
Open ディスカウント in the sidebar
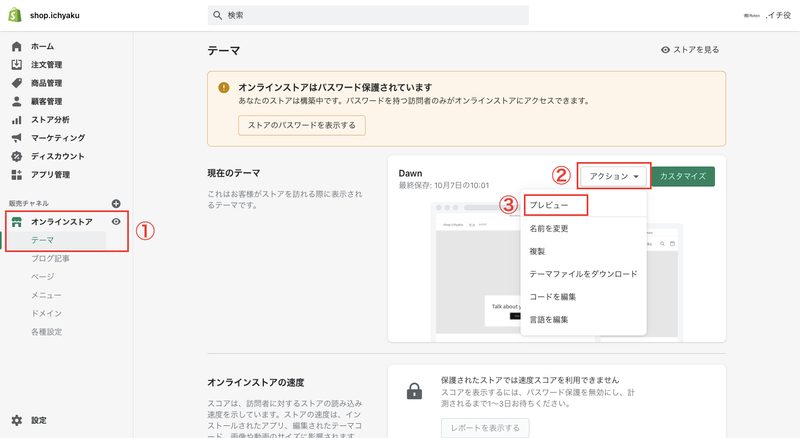(x=58, y=156)
